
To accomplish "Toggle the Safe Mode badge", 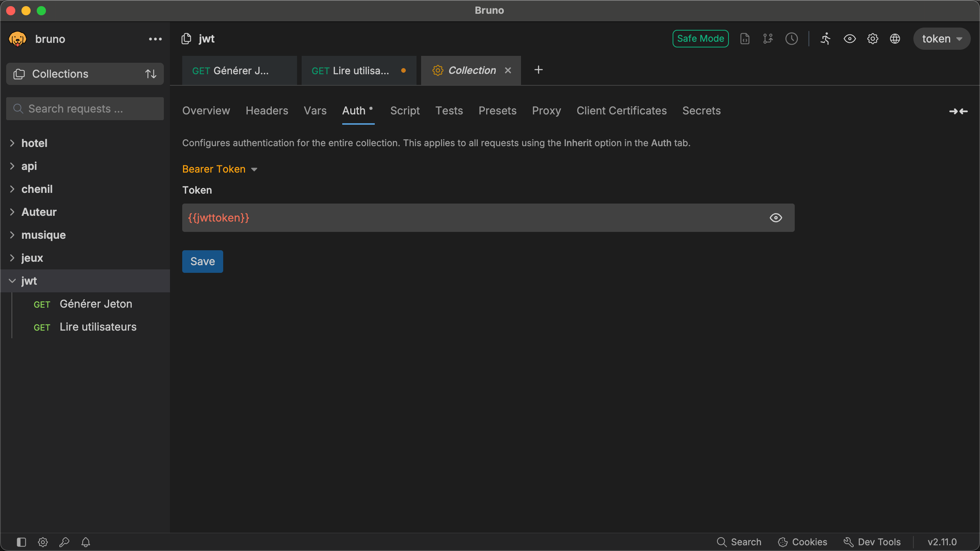I will point(700,39).
